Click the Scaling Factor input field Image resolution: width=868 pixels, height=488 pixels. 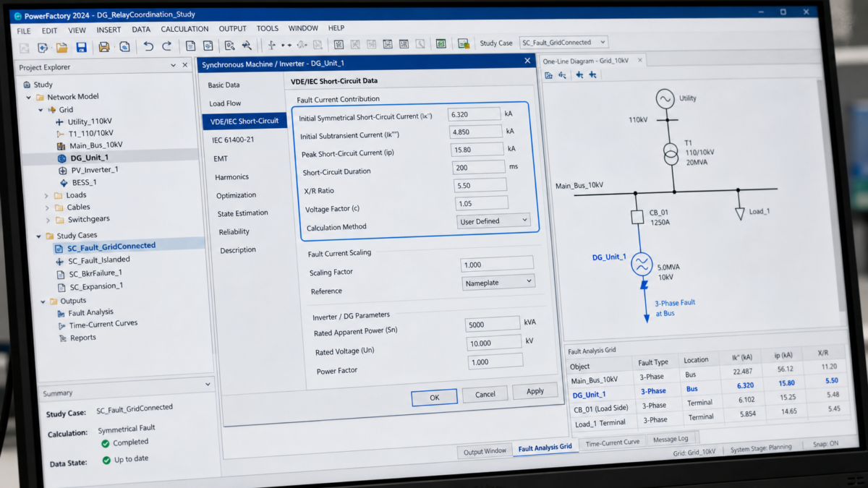click(496, 265)
